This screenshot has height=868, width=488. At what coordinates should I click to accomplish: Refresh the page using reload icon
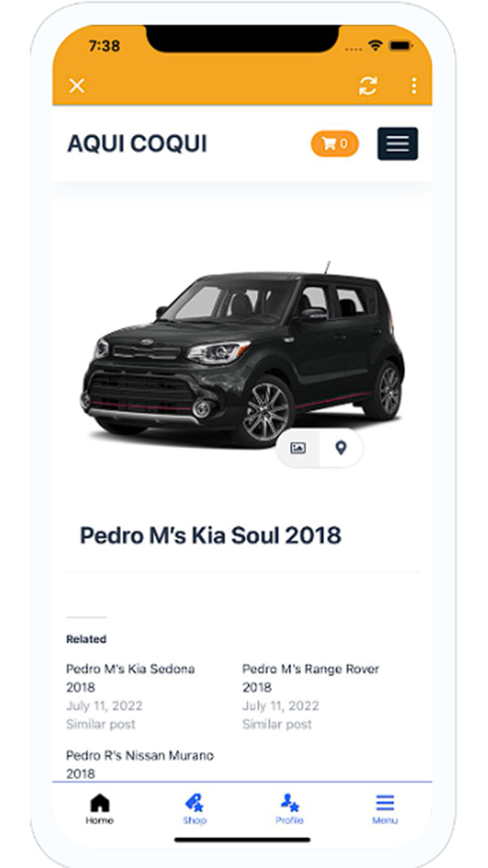click(369, 86)
